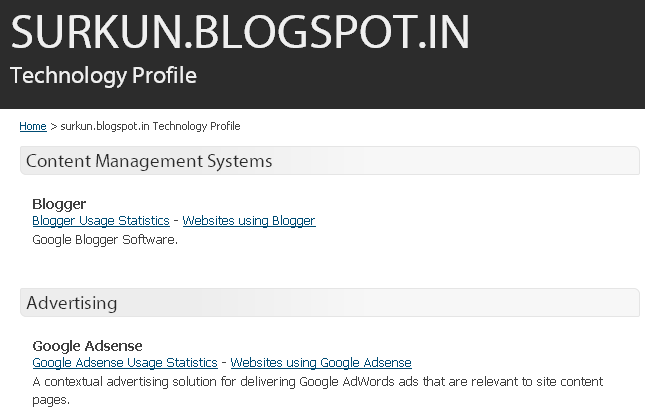The image size is (648, 412).
Task: Click the Google Adsense technology name
Action: click(x=87, y=345)
